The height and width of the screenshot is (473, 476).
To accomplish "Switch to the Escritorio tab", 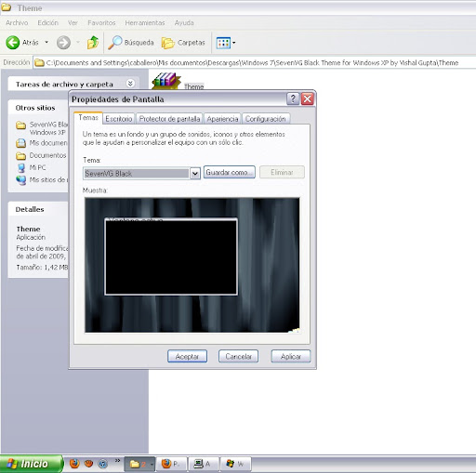I will [x=119, y=119].
